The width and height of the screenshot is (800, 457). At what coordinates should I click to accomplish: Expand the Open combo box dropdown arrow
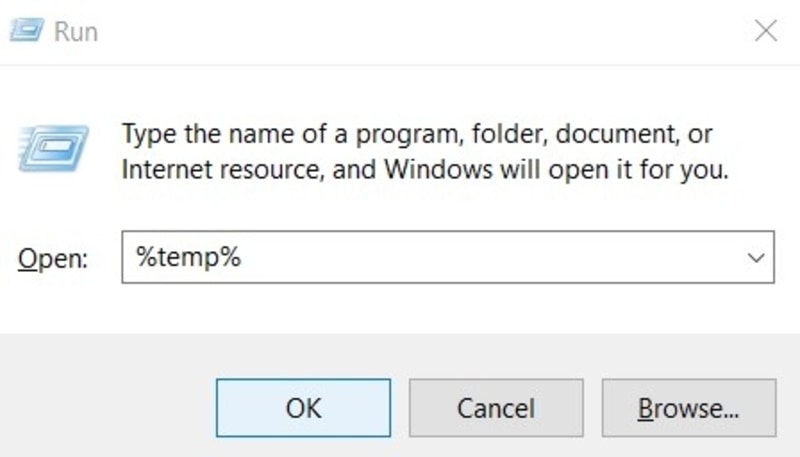point(756,257)
